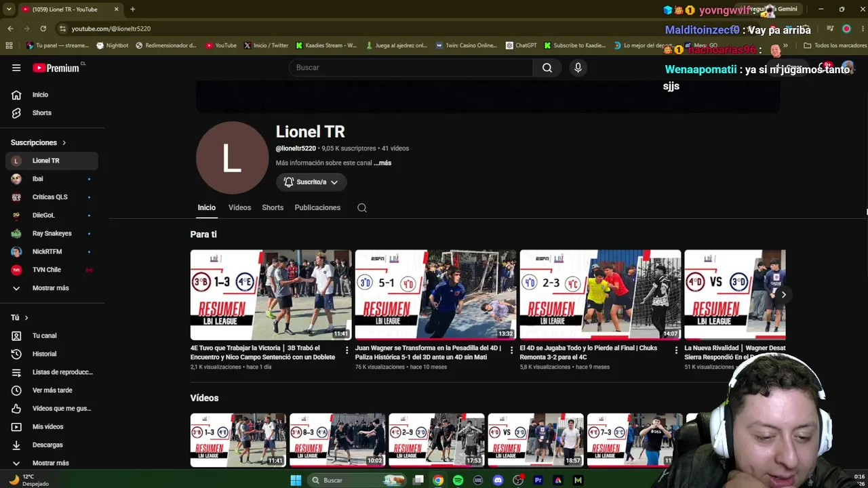
Task: Expand Mostrar más under Tú section
Action: coord(52,463)
